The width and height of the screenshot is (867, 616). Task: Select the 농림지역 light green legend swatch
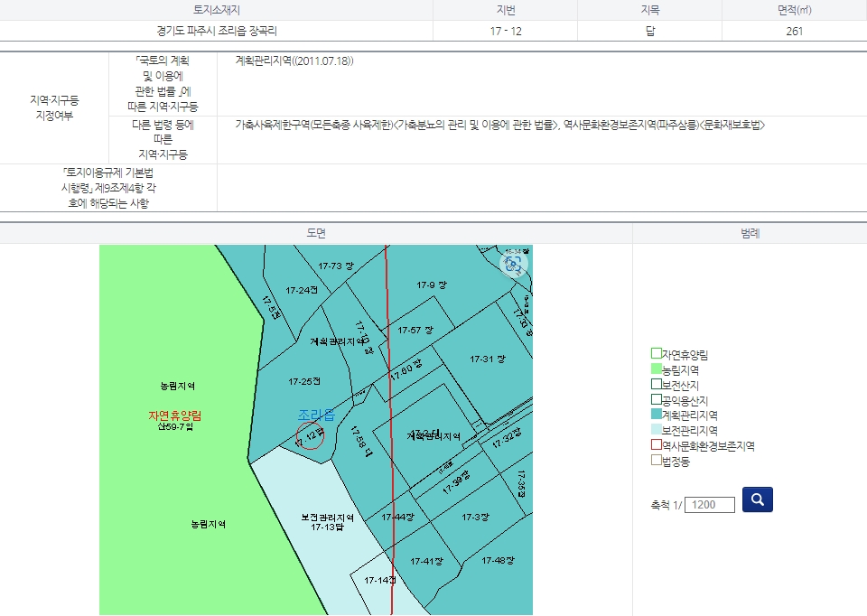tap(657, 369)
